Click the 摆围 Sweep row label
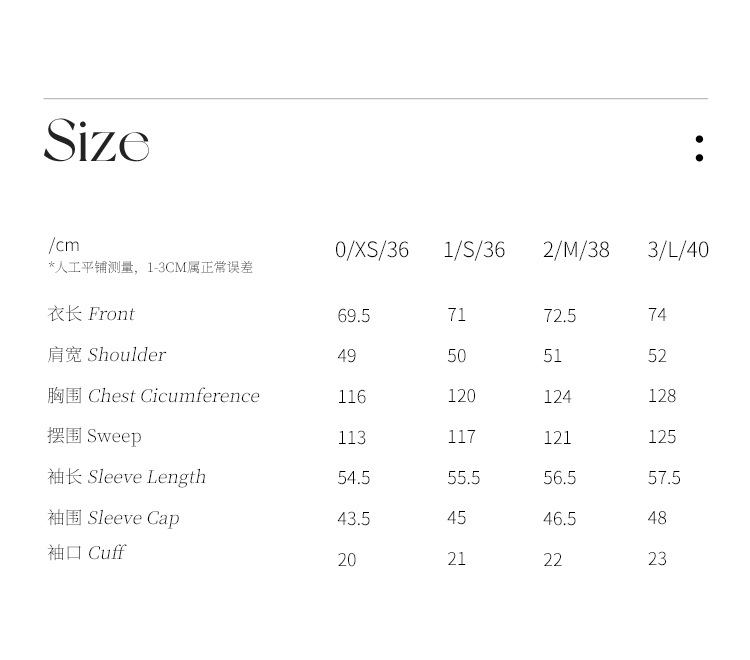Image resolution: width=750 pixels, height=660 pixels. [94, 436]
